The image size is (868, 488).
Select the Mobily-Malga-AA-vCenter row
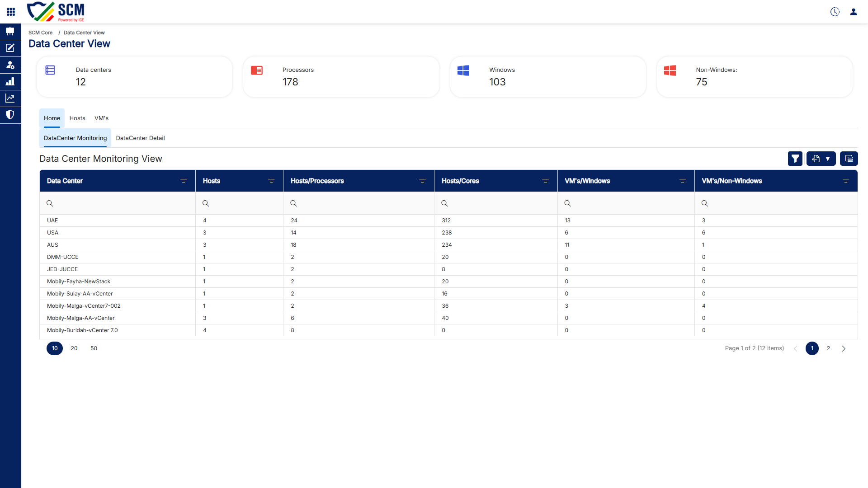coord(448,318)
